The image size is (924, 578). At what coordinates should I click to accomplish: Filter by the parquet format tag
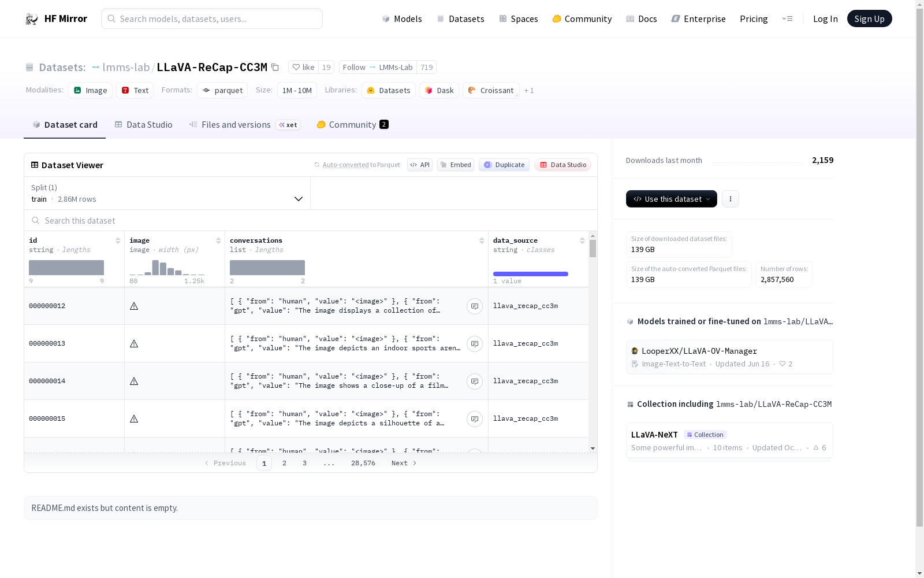pyautogui.click(x=222, y=91)
